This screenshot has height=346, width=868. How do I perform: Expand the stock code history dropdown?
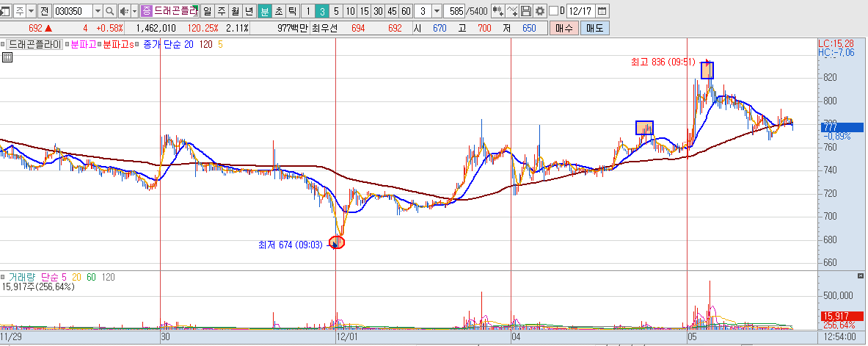(98, 10)
